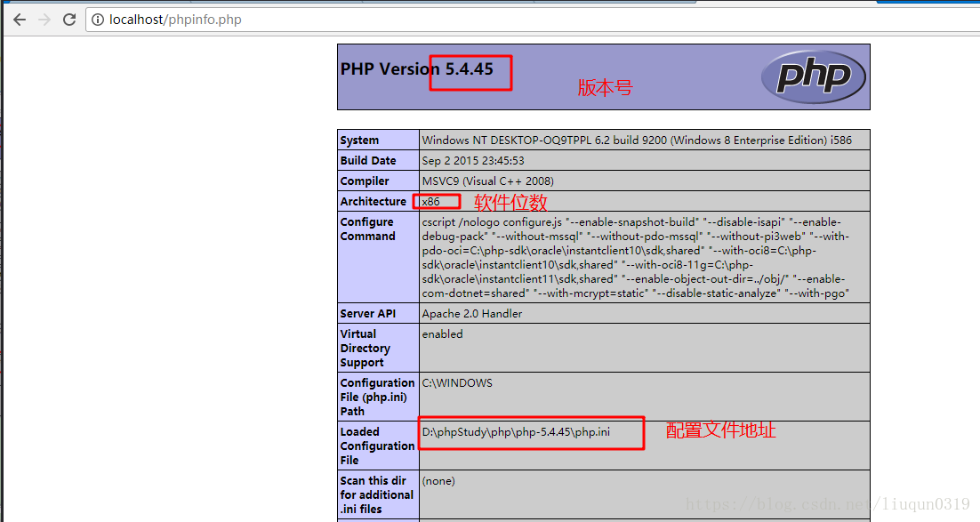Select the Apache 2.0 Handler value

click(472, 314)
